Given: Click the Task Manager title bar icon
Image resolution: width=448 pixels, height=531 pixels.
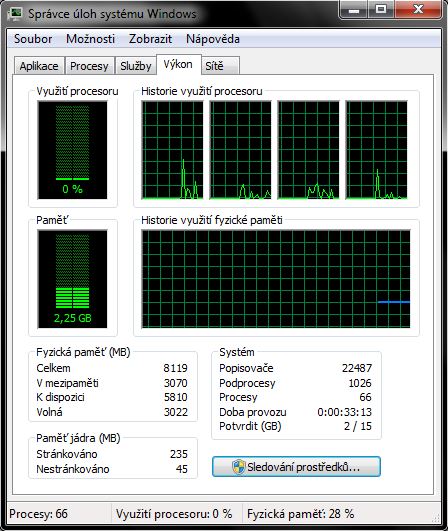Looking at the screenshot, I should coord(15,14).
